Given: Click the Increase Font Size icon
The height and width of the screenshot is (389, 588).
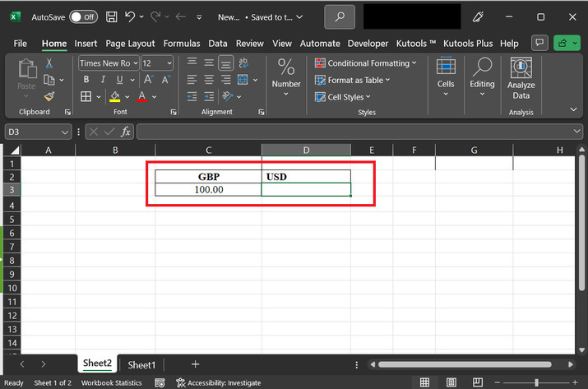Looking at the screenshot, I should pyautogui.click(x=149, y=80).
